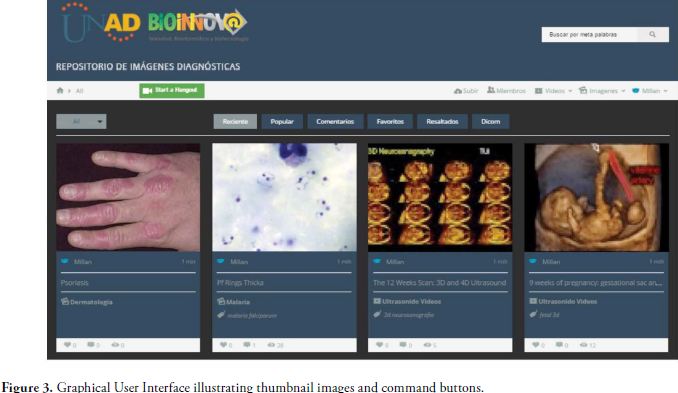The width and height of the screenshot is (678, 393).
Task: Open the Millan user menu
Action: coord(650,91)
